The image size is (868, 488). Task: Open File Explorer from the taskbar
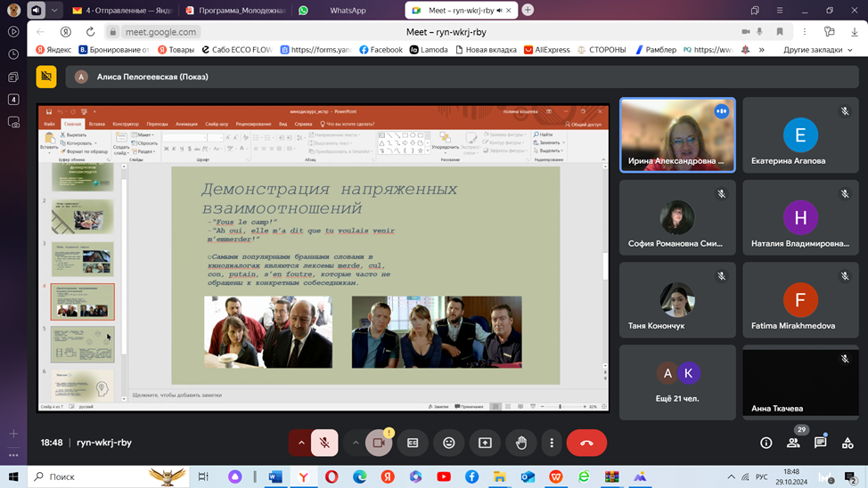(x=500, y=476)
